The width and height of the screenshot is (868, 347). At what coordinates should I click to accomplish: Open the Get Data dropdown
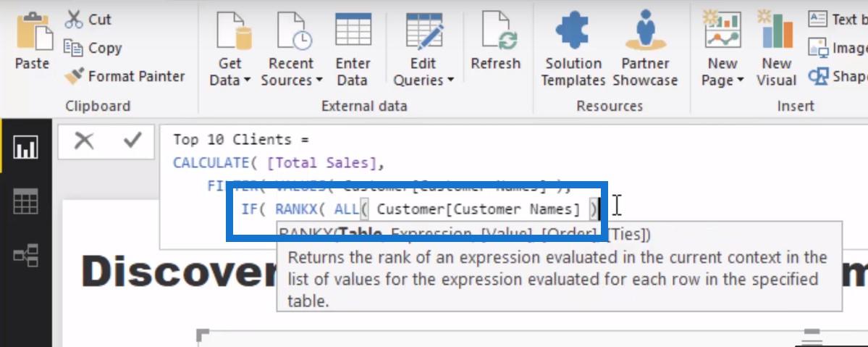click(x=229, y=49)
